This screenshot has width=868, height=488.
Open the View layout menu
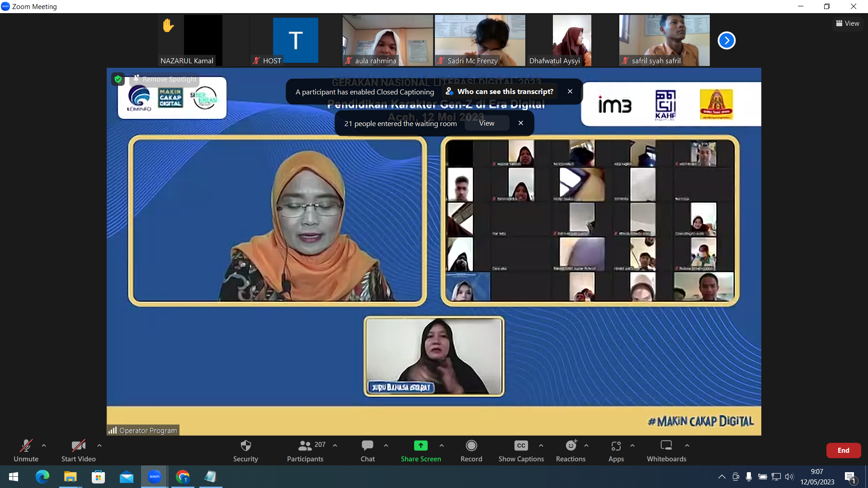click(848, 23)
